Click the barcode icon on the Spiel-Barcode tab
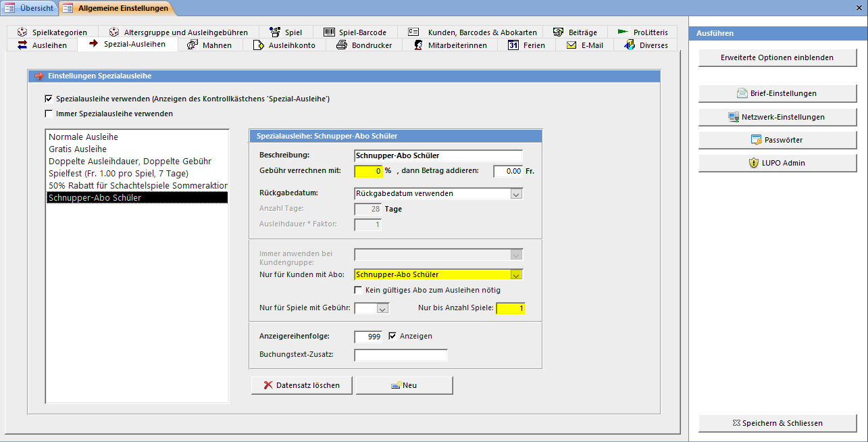 point(329,32)
